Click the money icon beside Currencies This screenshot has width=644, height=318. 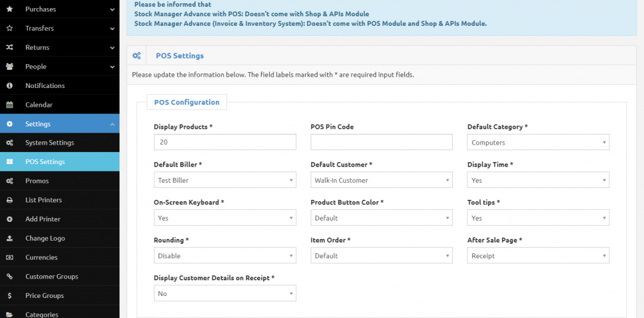[x=9, y=257]
